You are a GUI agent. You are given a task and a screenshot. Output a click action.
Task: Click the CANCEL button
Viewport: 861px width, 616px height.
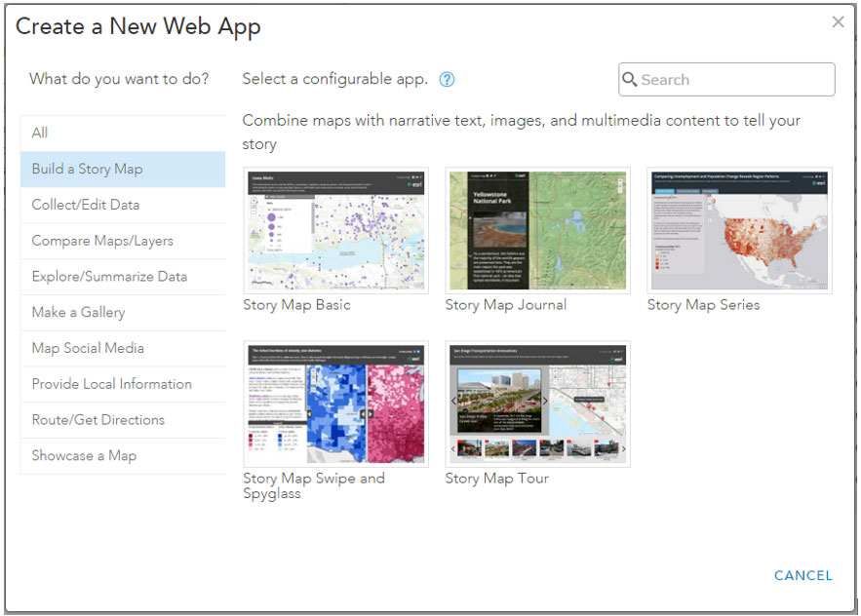click(802, 576)
